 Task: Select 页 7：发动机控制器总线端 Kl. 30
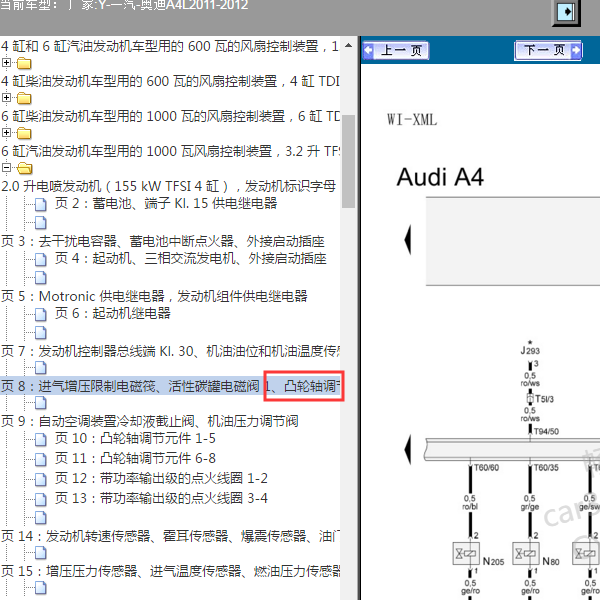(x=170, y=351)
